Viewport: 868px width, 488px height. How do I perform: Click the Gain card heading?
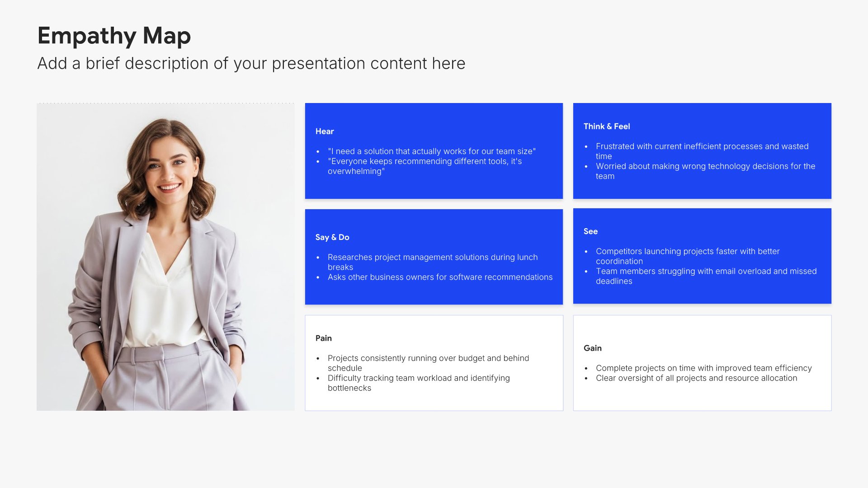[592, 348]
